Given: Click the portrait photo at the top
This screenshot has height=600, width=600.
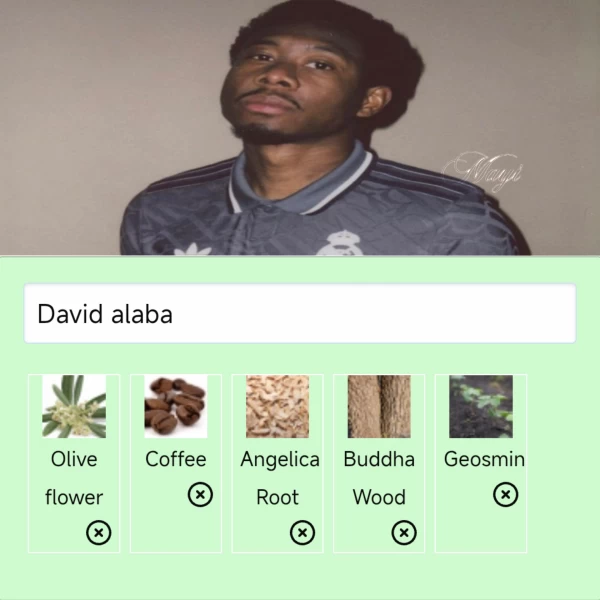Looking at the screenshot, I should tap(300, 127).
